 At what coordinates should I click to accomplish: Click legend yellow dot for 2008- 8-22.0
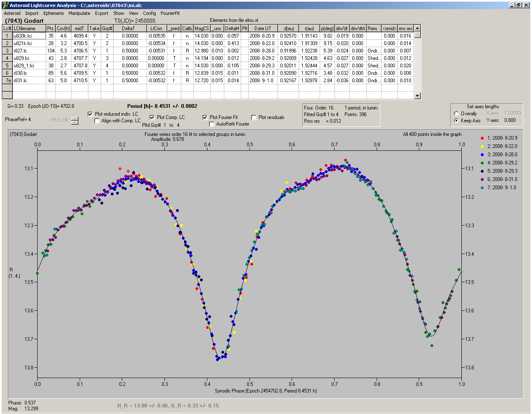coord(482,146)
